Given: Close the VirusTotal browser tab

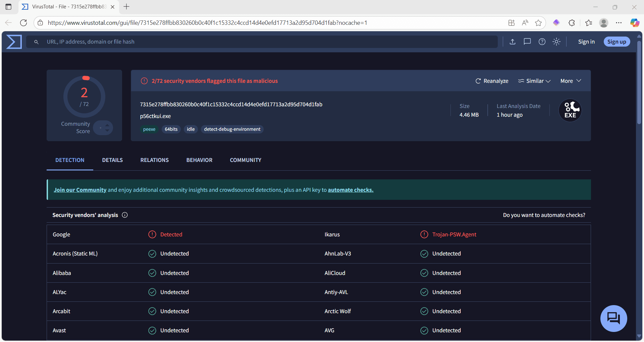Looking at the screenshot, I should click(113, 7).
